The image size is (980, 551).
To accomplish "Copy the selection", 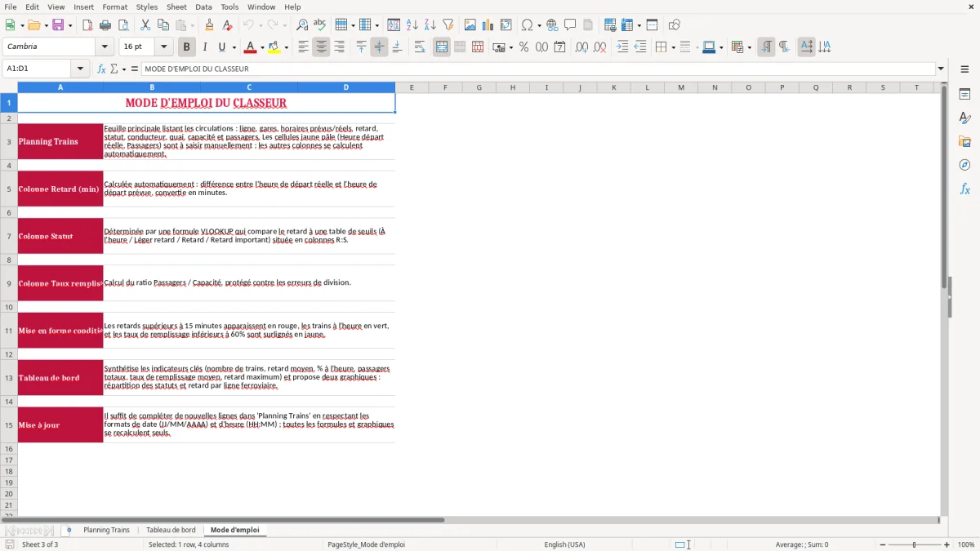I will point(163,25).
